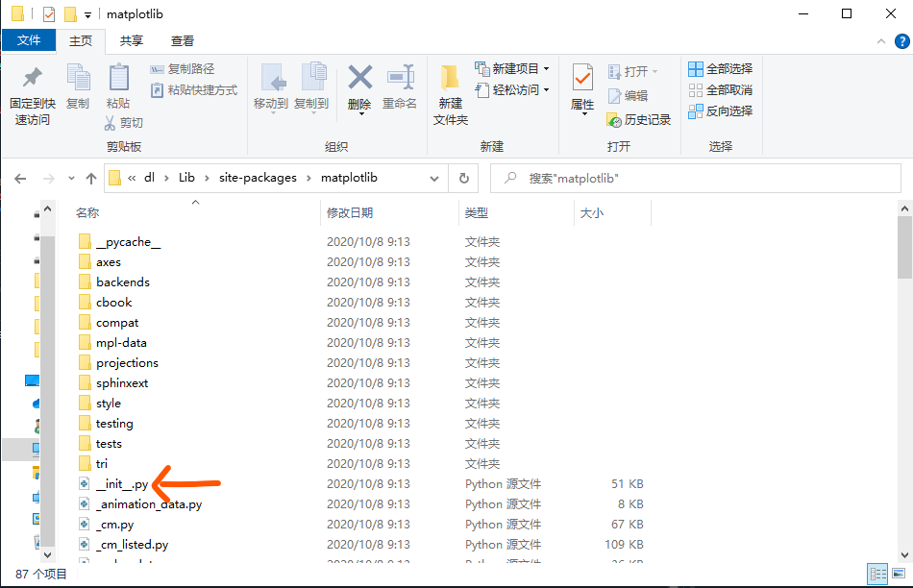The width and height of the screenshot is (913, 588).
Task: Switch to large icons view in status bar
Action: click(x=899, y=574)
